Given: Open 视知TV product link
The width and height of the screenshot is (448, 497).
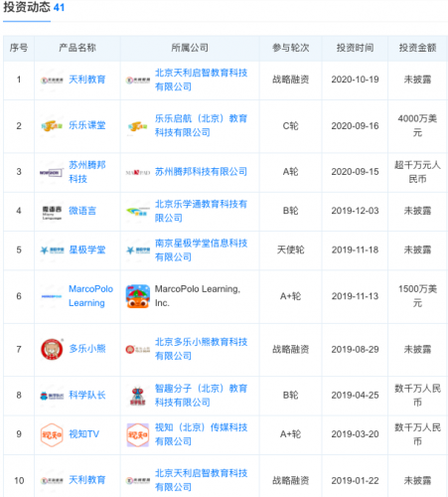Looking at the screenshot, I should [x=83, y=434].
